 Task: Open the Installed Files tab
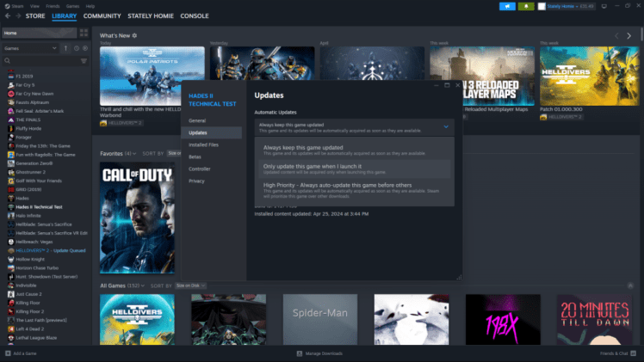click(204, 144)
